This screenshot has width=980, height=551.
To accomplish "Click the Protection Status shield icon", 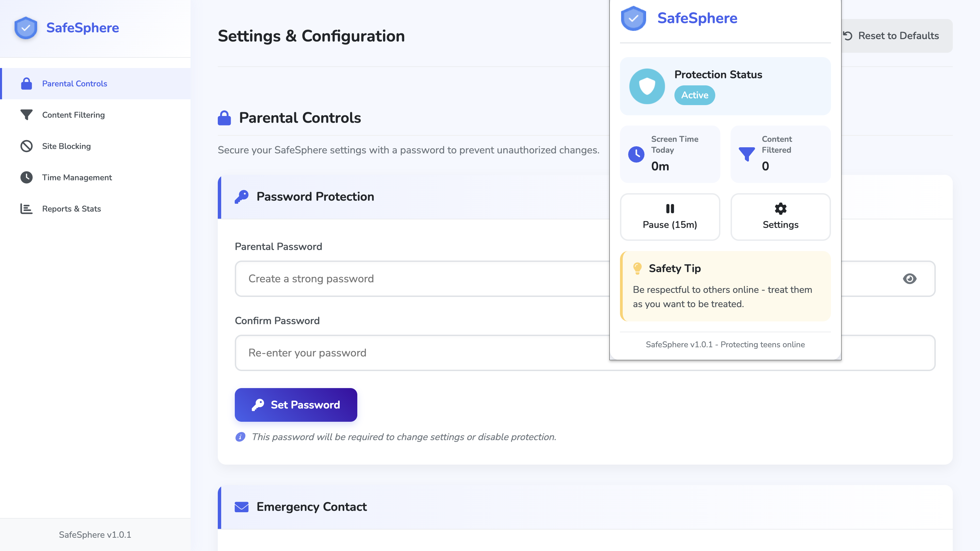I will pyautogui.click(x=647, y=86).
